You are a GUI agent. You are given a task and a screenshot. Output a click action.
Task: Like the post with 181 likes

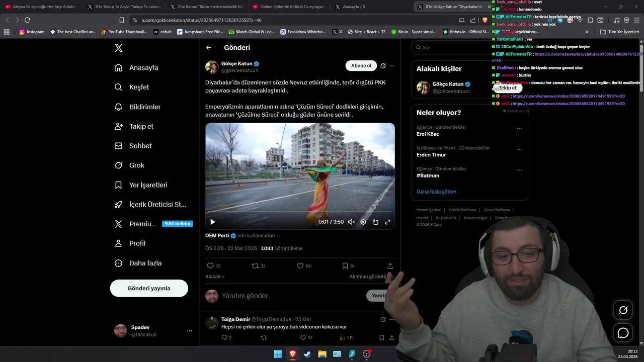(x=304, y=266)
